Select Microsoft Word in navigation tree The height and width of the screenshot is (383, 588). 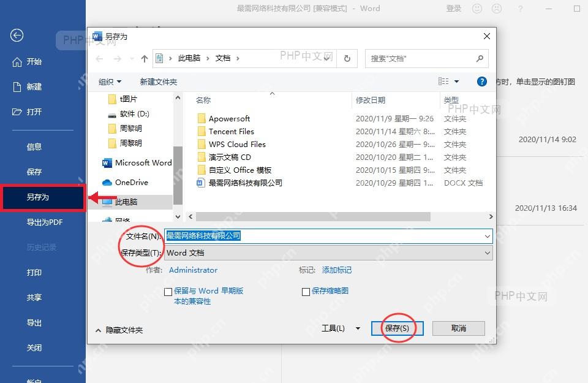pyautogui.click(x=137, y=163)
